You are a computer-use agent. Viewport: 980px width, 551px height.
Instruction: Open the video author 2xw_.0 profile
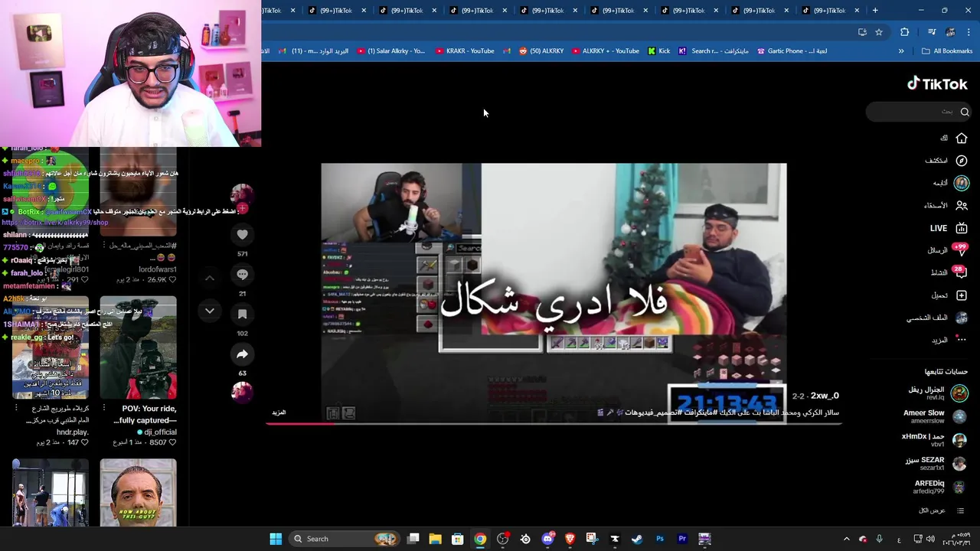point(825,396)
